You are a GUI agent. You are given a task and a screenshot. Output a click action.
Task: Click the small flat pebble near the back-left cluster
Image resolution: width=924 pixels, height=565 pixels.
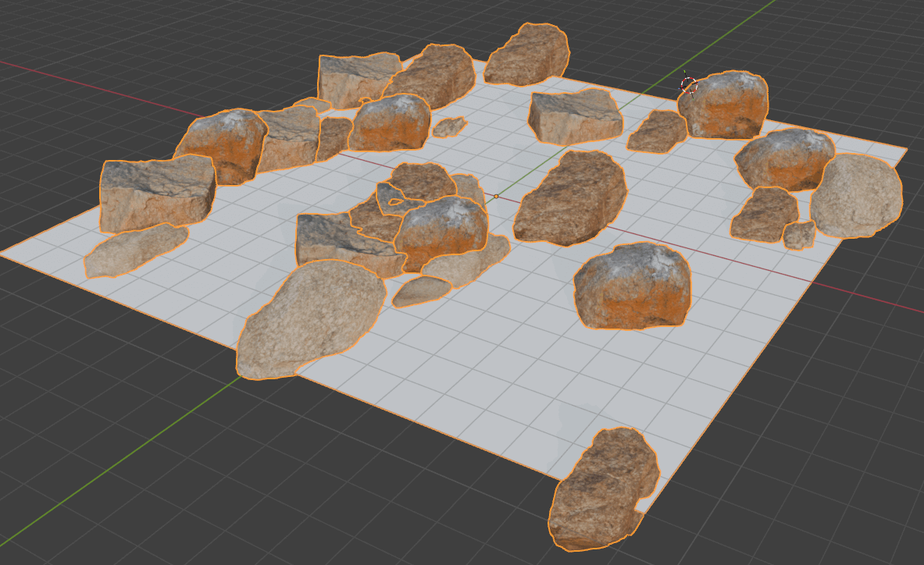coord(449,126)
